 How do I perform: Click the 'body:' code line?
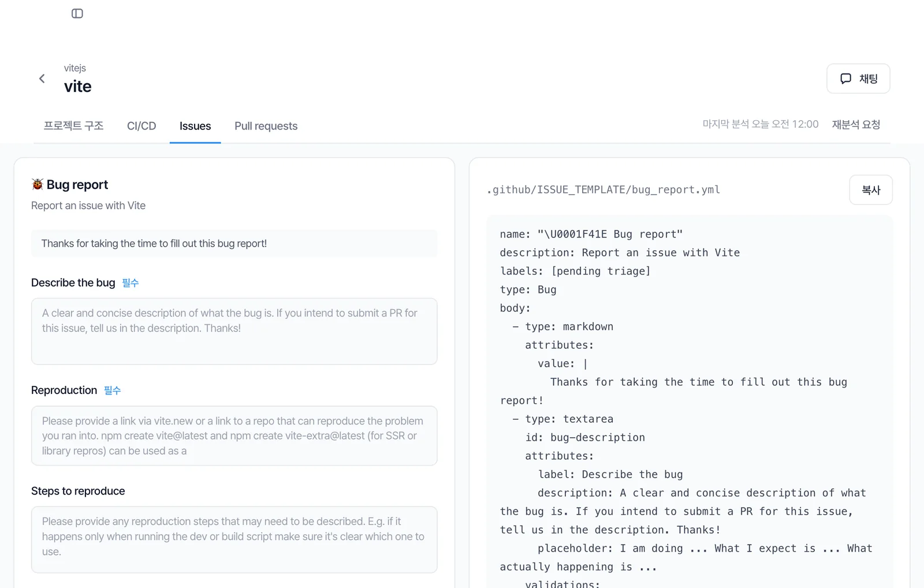click(515, 308)
